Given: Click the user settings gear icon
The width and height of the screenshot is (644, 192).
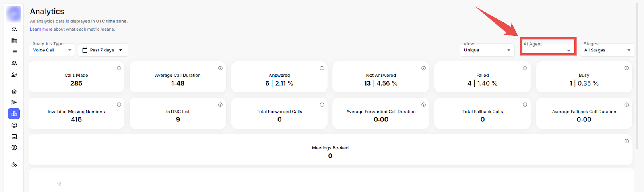Looking at the screenshot, I should point(14,165).
